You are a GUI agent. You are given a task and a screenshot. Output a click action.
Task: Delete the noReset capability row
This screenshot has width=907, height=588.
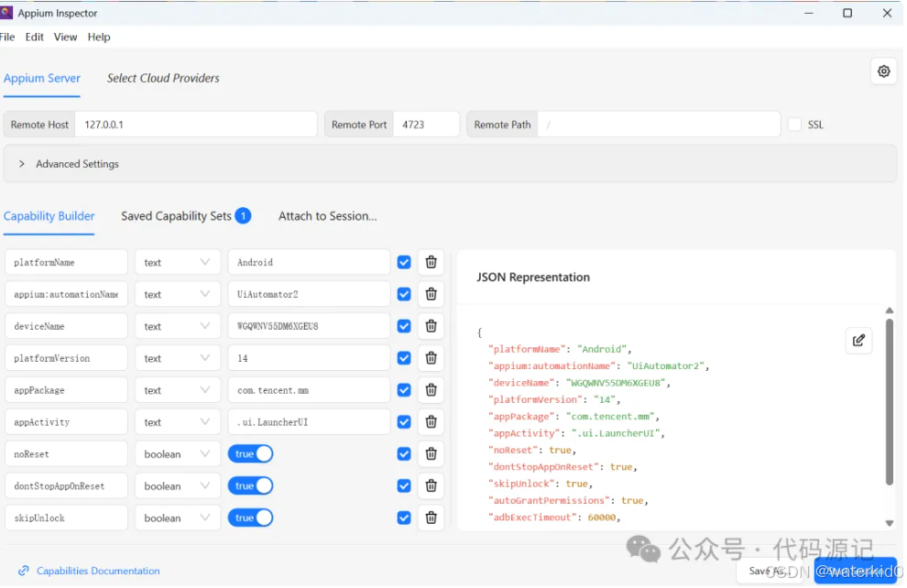click(x=432, y=455)
